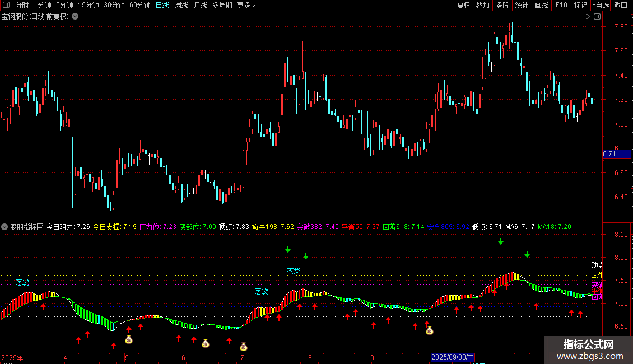The height and width of the screenshot is (364, 633).
Task: Click the 落袋 label near 8.00 level
Action: pyautogui.click(x=294, y=271)
